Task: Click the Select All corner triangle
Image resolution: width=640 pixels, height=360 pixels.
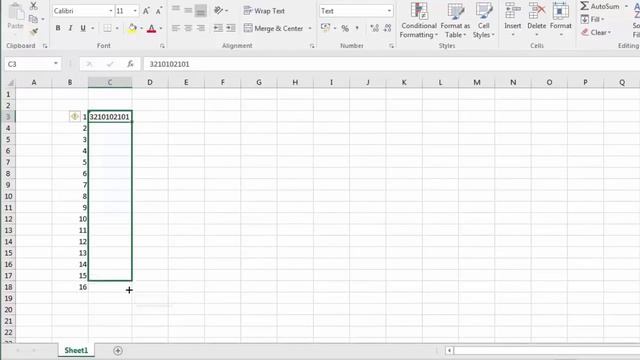Action: pyautogui.click(x=10, y=83)
